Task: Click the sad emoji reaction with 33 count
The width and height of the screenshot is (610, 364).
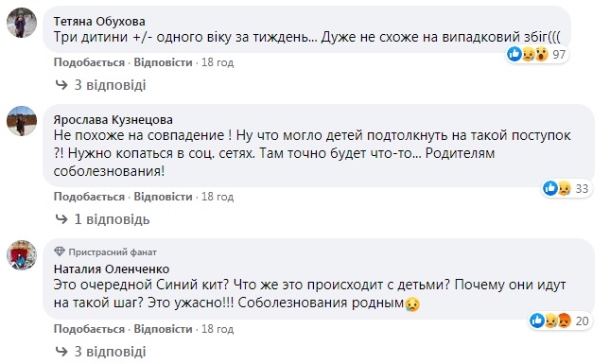Action: 564,188
